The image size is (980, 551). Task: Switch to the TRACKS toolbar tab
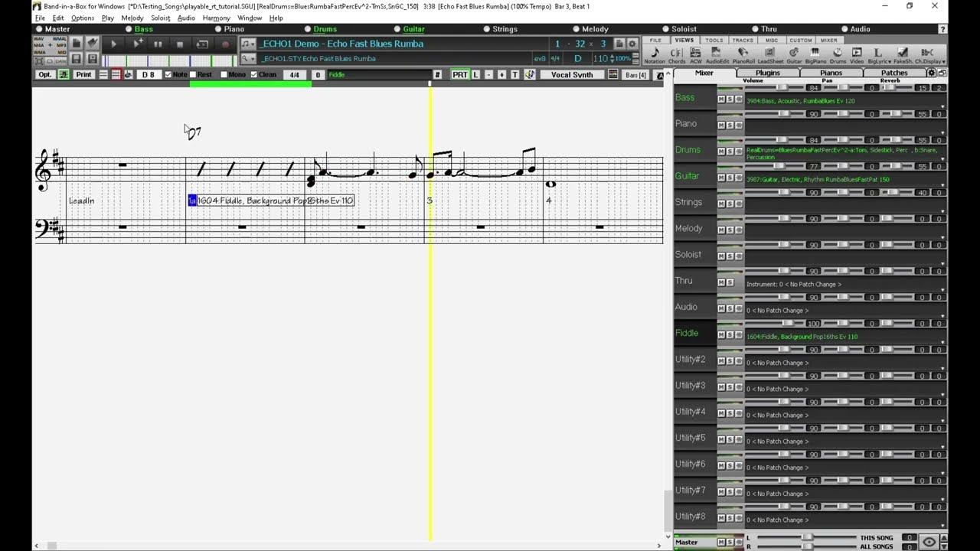(743, 40)
